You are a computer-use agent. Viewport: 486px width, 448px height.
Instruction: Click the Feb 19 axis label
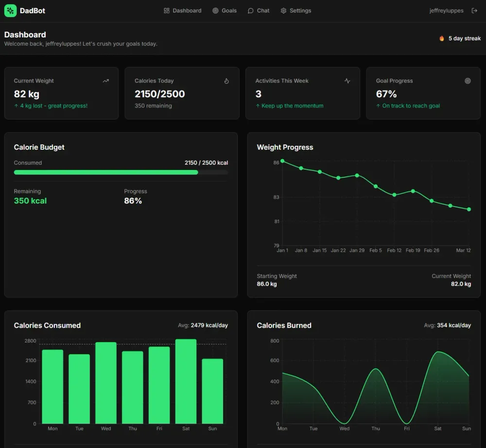(x=413, y=250)
